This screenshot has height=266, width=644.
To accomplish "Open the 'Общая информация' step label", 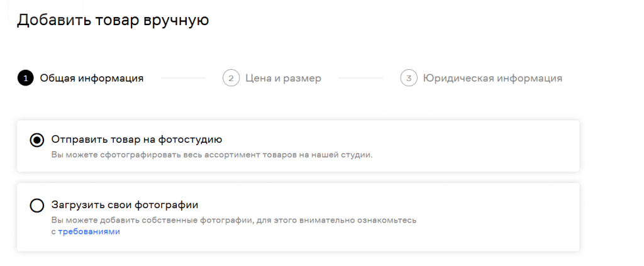I will tap(92, 79).
